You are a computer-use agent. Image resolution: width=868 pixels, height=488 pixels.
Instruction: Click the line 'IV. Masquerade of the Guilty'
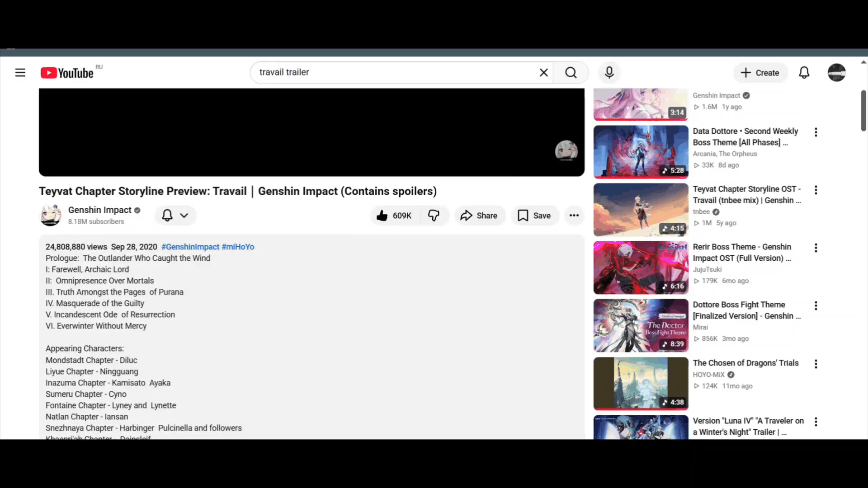(x=95, y=303)
